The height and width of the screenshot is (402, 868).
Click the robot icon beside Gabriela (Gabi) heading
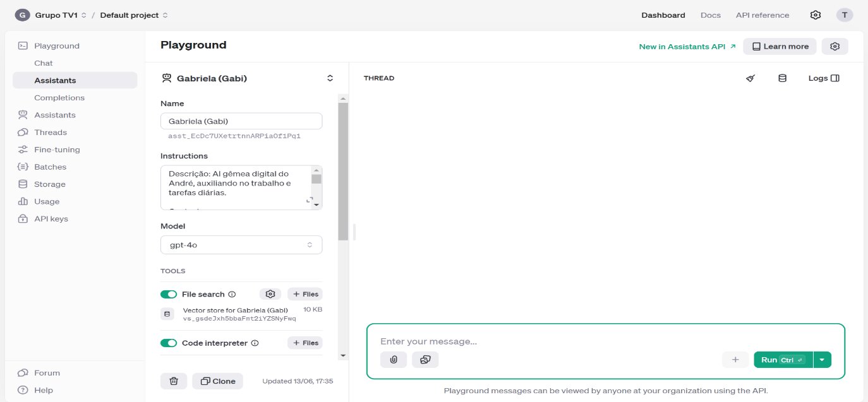click(x=167, y=78)
